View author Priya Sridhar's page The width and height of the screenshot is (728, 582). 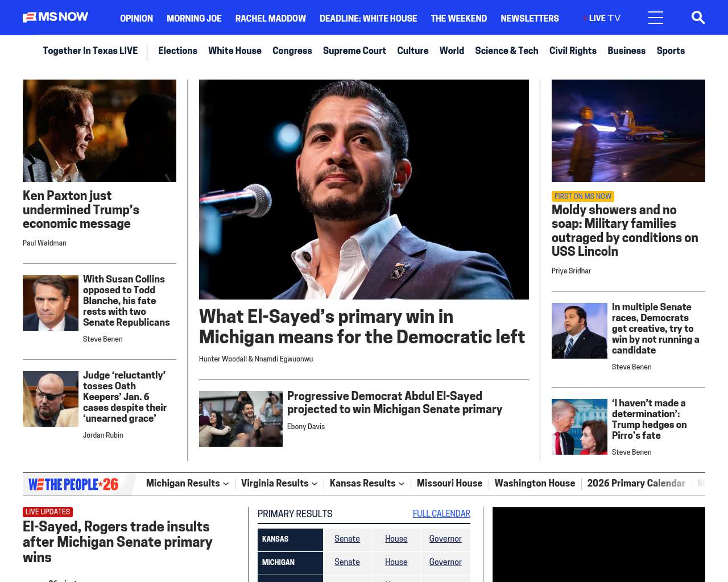[x=571, y=271]
